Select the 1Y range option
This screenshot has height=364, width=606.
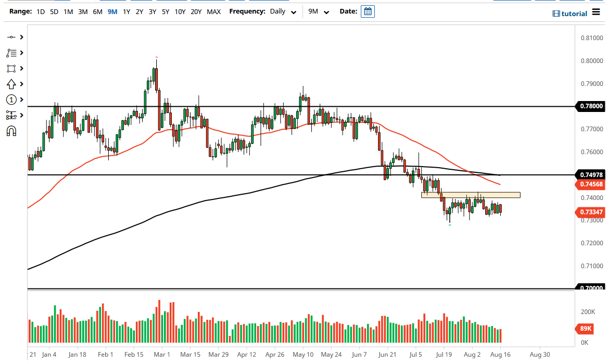pyautogui.click(x=126, y=11)
